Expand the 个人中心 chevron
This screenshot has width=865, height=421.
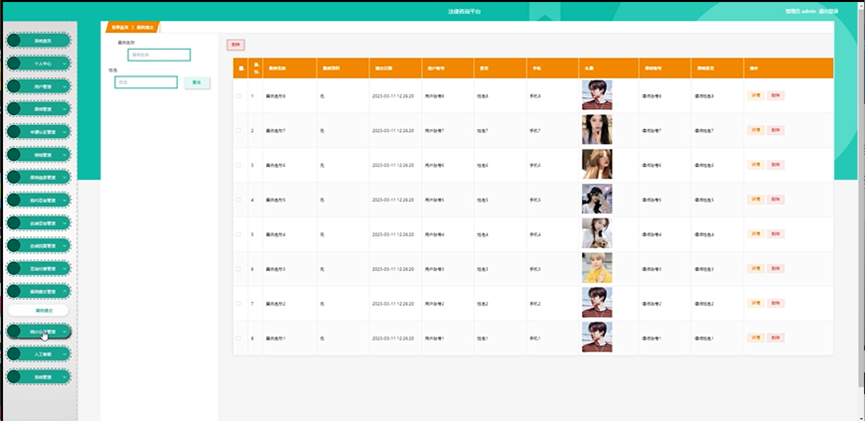click(65, 63)
